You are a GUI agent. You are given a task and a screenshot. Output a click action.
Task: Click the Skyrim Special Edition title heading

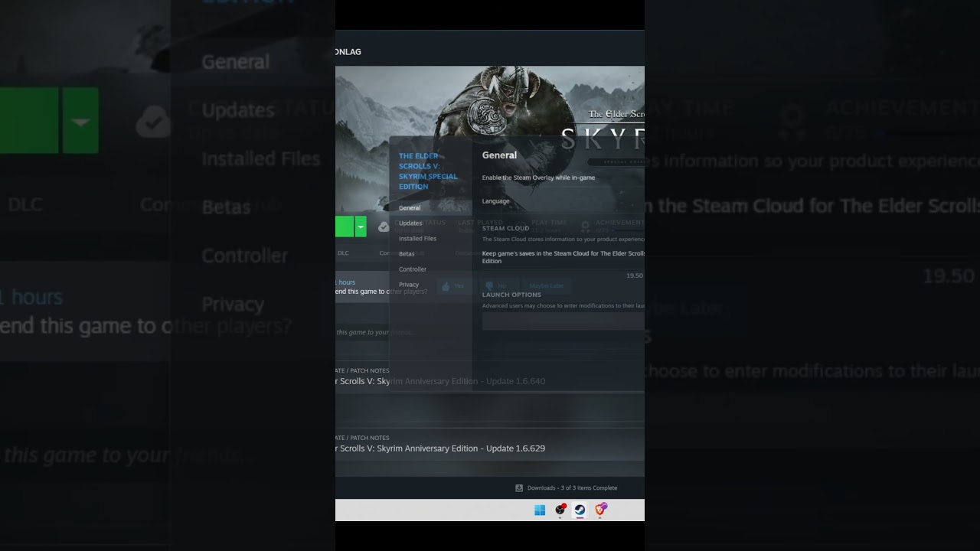pos(428,171)
